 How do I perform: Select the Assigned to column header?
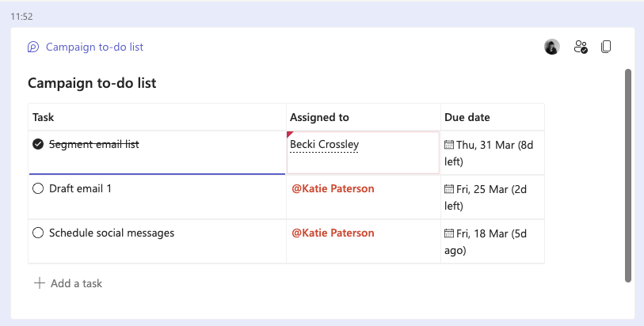(x=319, y=117)
